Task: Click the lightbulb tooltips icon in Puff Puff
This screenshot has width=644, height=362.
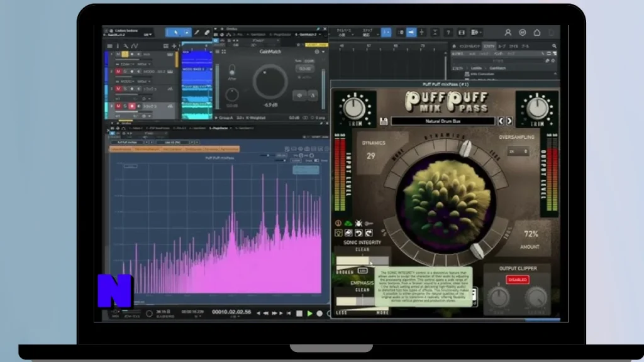Action: (x=338, y=233)
